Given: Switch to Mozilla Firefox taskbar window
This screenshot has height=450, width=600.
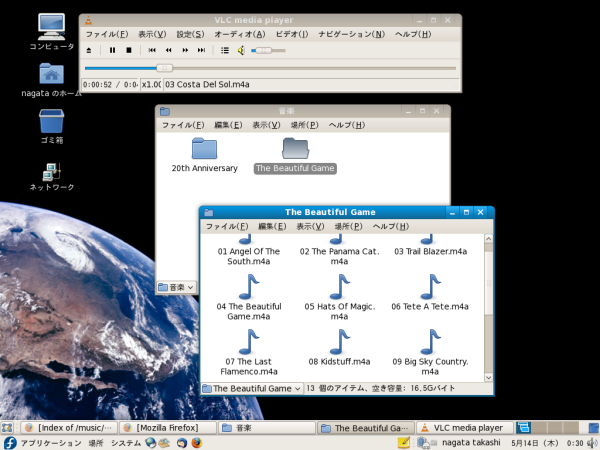Looking at the screenshot, I should pos(167,427).
